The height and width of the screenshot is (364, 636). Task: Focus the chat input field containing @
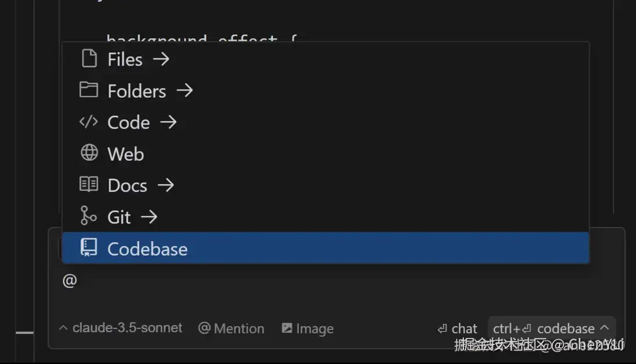[290, 281]
